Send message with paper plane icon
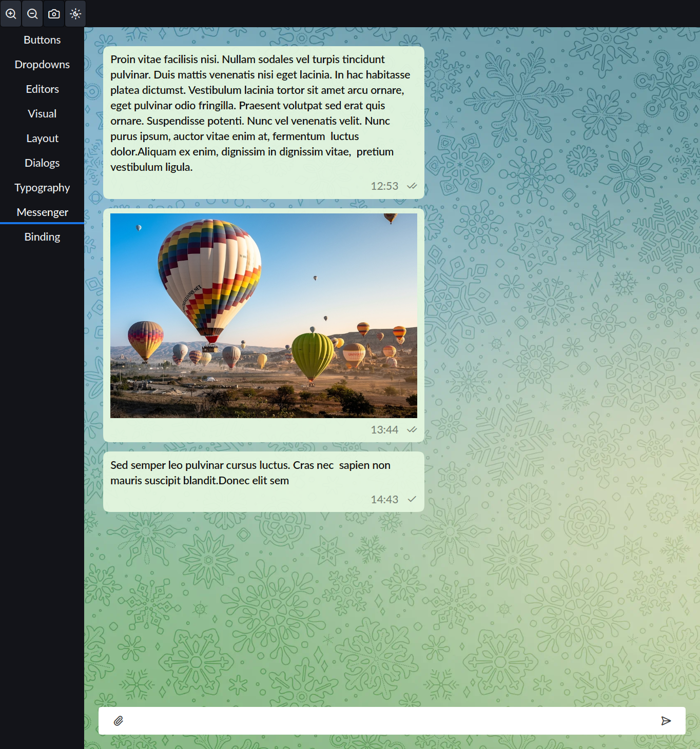Viewport: 700px width, 749px height. (666, 721)
